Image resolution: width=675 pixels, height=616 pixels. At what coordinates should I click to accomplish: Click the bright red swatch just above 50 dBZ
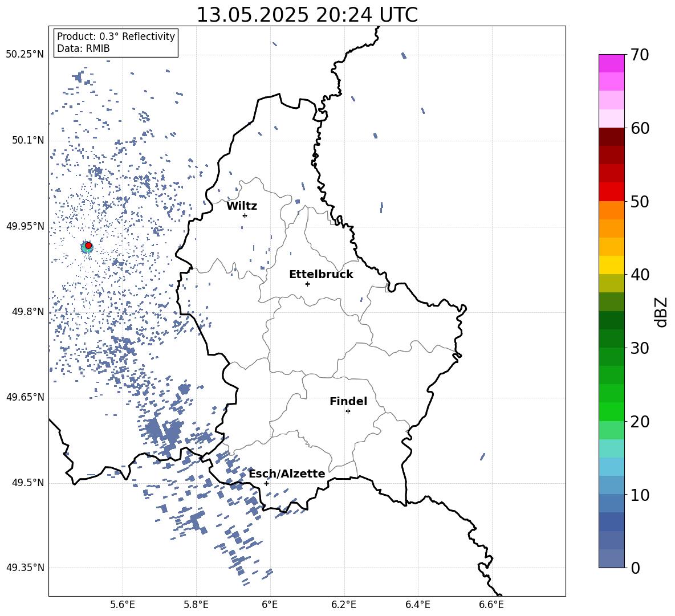click(x=611, y=191)
